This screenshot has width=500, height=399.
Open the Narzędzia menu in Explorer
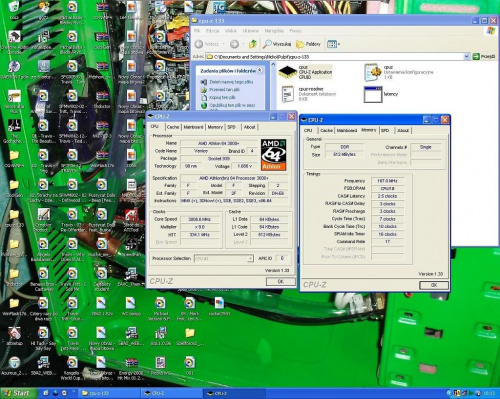[274, 31]
